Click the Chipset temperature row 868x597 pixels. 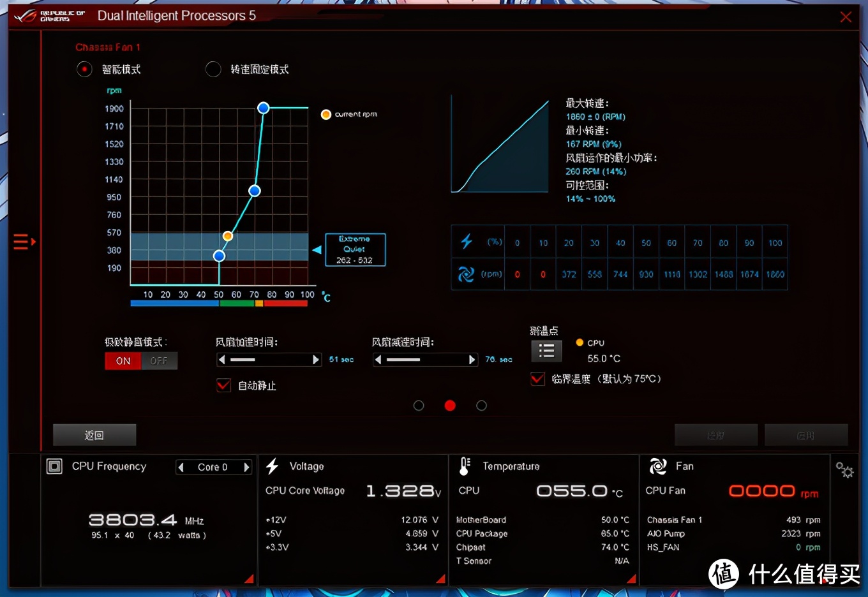(542, 547)
